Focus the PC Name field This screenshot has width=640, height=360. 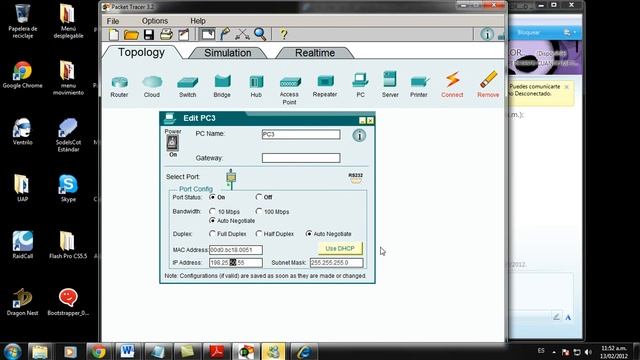pyautogui.click(x=301, y=134)
